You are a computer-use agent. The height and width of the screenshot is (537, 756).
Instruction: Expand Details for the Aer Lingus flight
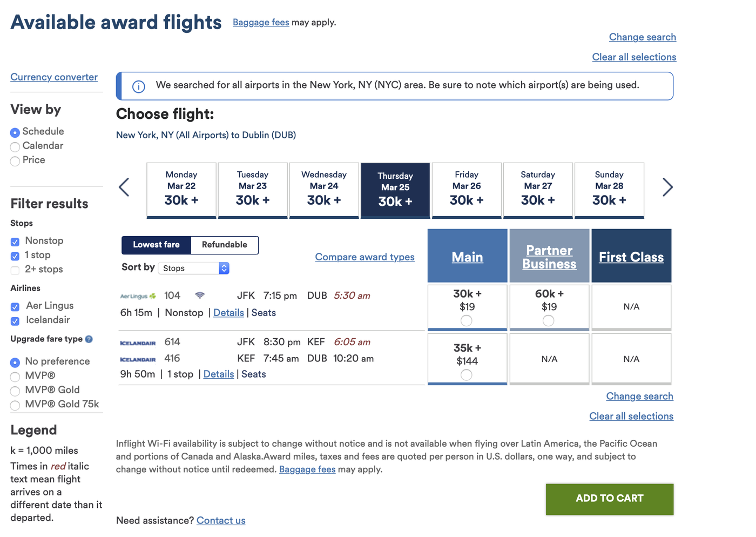click(x=228, y=312)
